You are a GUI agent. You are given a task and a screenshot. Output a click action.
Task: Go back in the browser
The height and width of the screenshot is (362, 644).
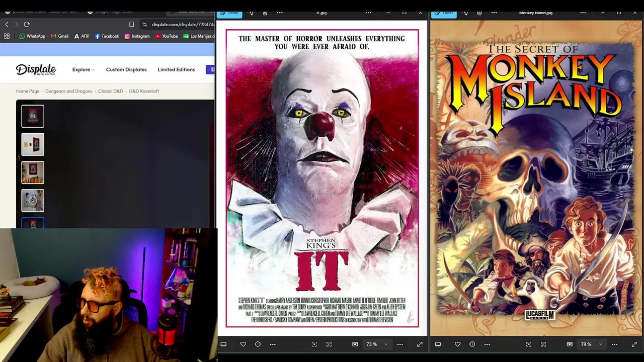tap(7, 24)
